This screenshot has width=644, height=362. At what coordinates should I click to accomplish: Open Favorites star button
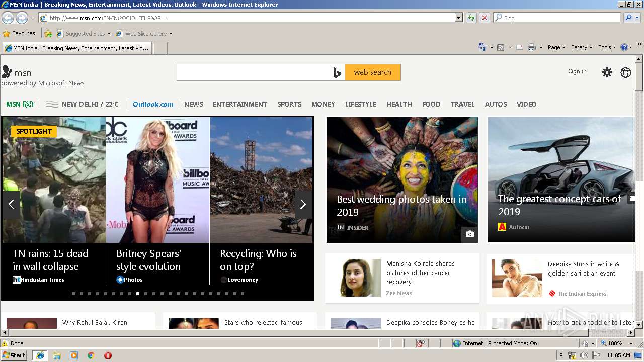pyautogui.click(x=19, y=33)
